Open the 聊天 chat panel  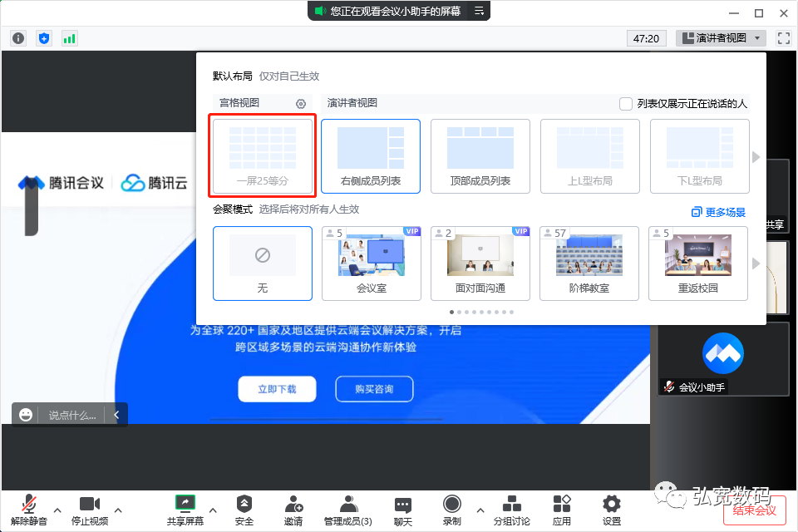(x=402, y=508)
